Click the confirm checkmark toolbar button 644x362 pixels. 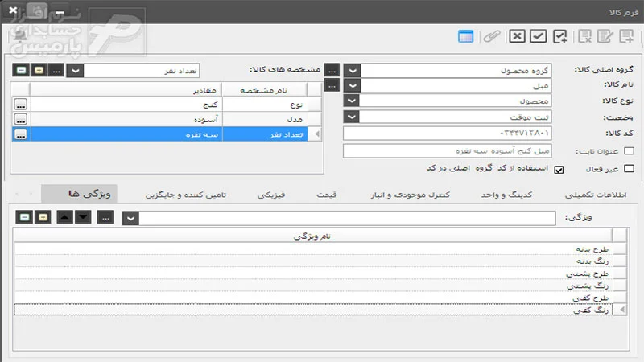click(538, 36)
